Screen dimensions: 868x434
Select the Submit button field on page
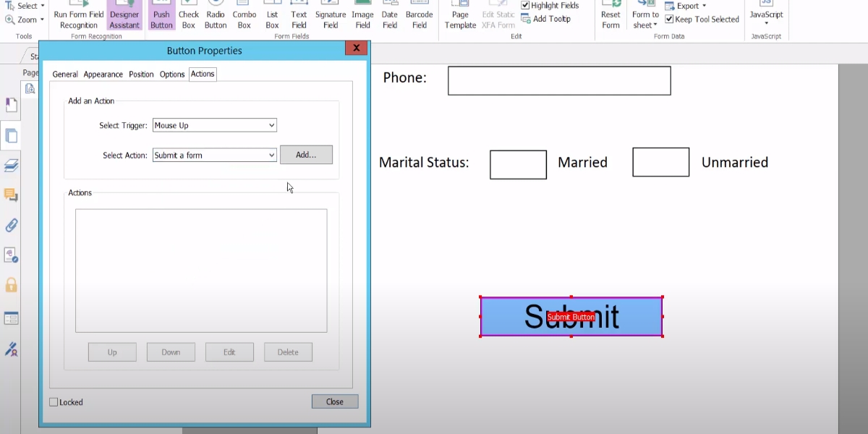tap(571, 317)
